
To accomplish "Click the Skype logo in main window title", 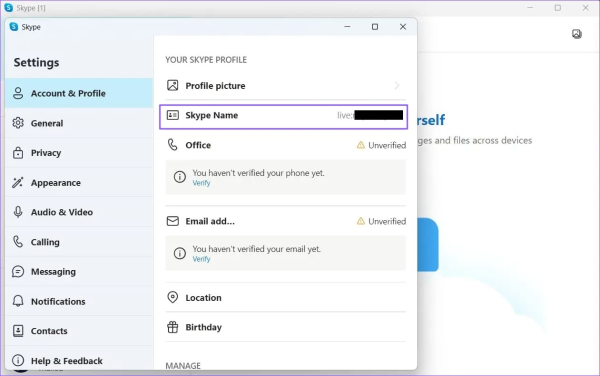I will pos(8,8).
